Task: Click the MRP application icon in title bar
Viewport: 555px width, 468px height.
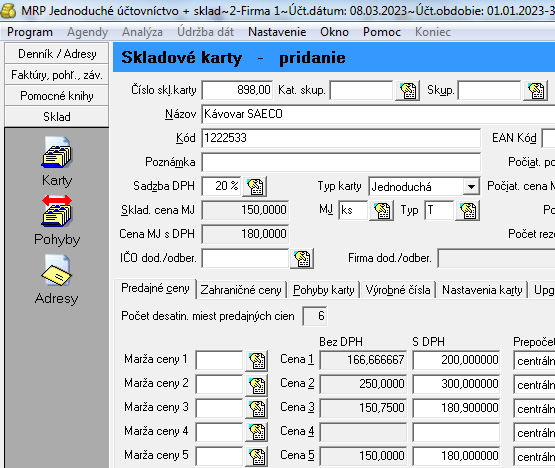Action: click(8, 11)
